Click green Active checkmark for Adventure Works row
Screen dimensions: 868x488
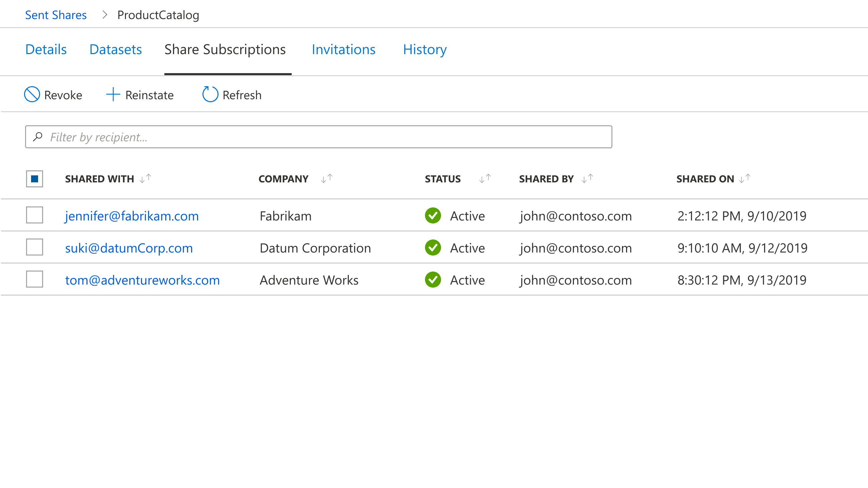(433, 280)
